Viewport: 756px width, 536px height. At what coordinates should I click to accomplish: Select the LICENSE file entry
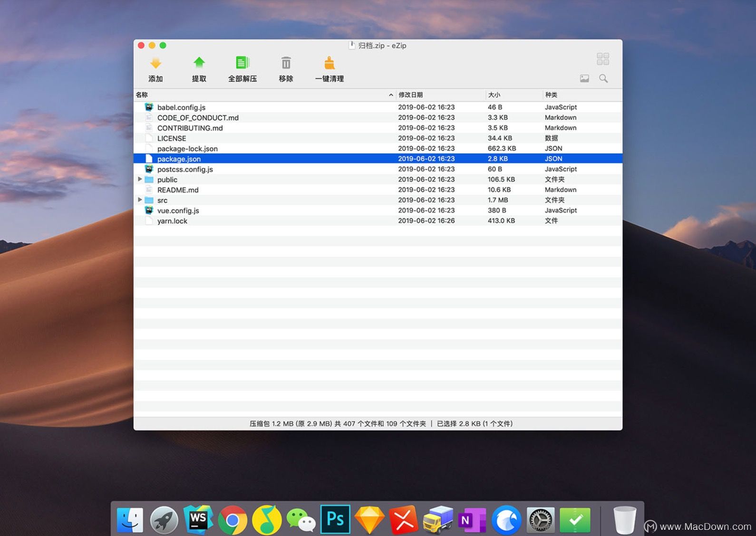[172, 138]
